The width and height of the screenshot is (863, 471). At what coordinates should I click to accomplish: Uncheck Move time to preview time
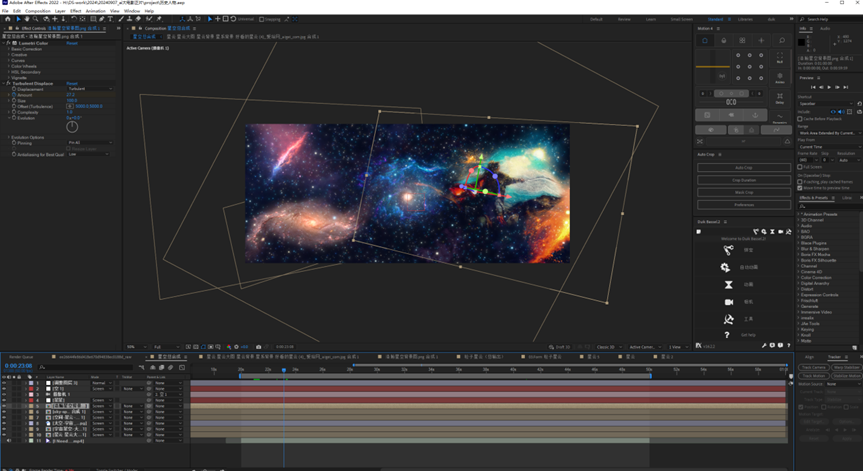click(x=800, y=188)
